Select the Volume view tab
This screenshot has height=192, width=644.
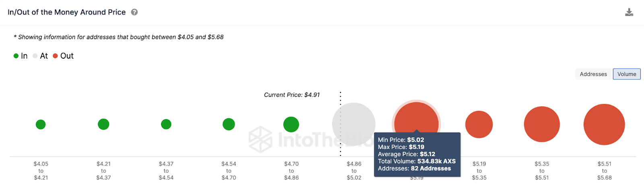pos(626,74)
